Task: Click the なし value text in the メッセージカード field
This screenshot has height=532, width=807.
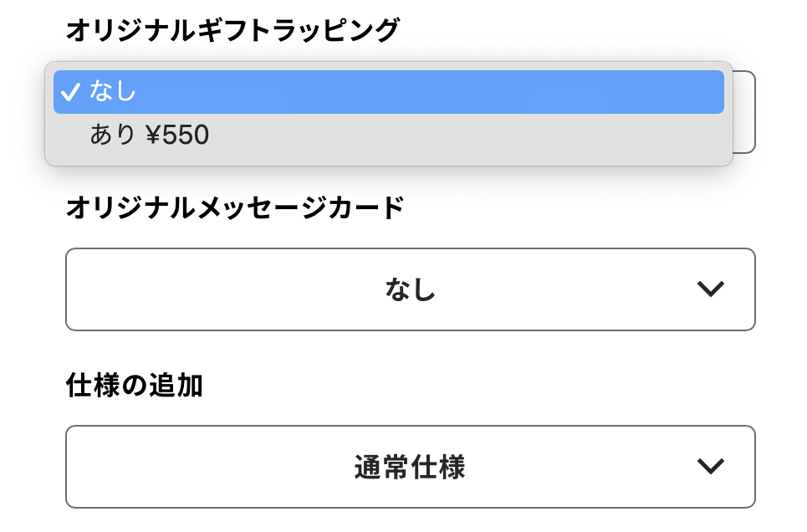Action: click(x=410, y=290)
